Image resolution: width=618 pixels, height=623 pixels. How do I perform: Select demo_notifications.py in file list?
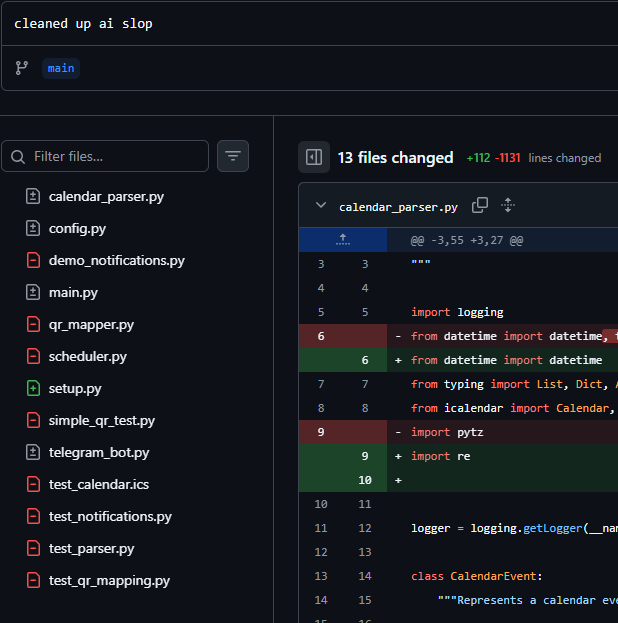[x=116, y=261]
